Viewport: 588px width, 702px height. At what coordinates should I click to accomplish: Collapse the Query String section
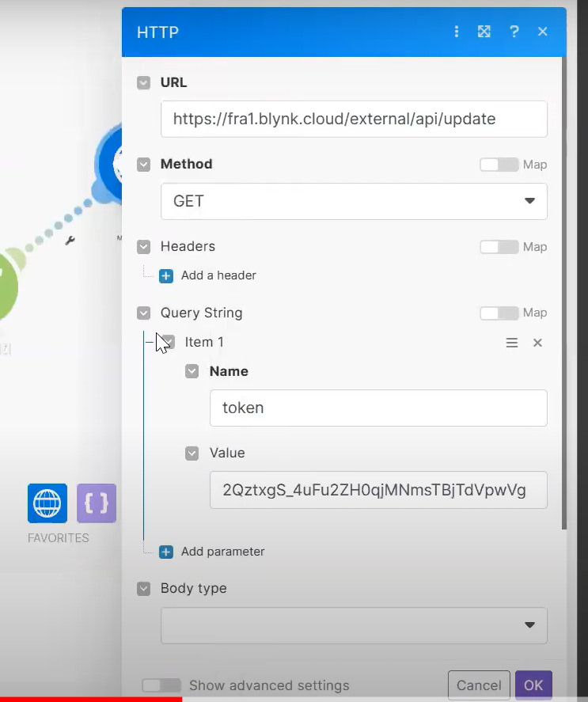pos(144,313)
